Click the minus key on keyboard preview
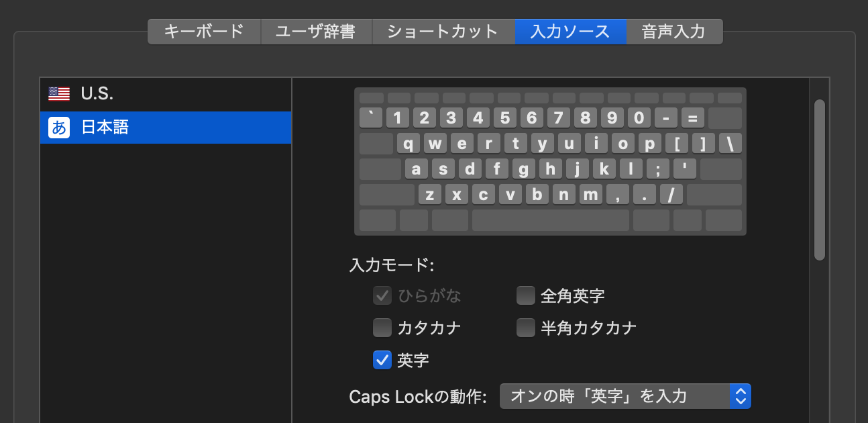 666,118
